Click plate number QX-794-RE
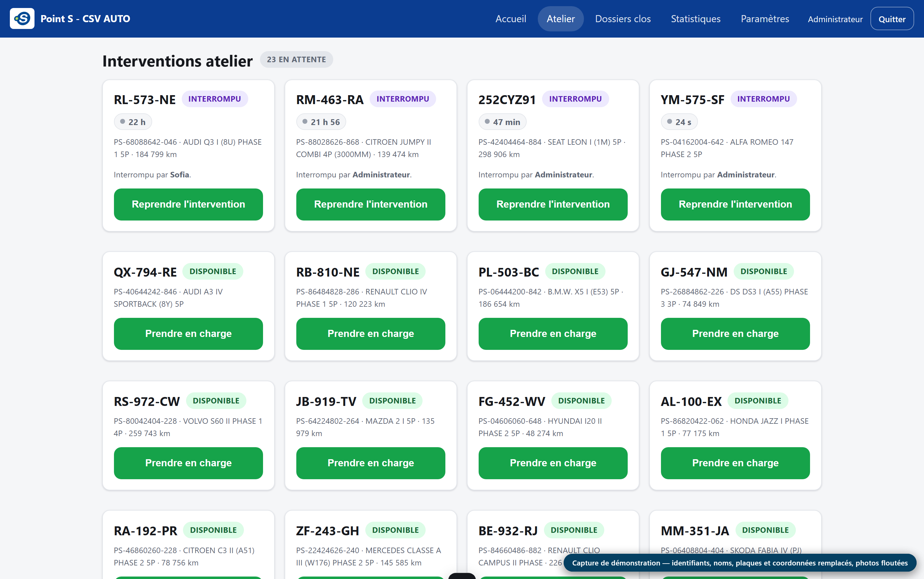Image resolution: width=924 pixels, height=579 pixels. click(x=145, y=272)
